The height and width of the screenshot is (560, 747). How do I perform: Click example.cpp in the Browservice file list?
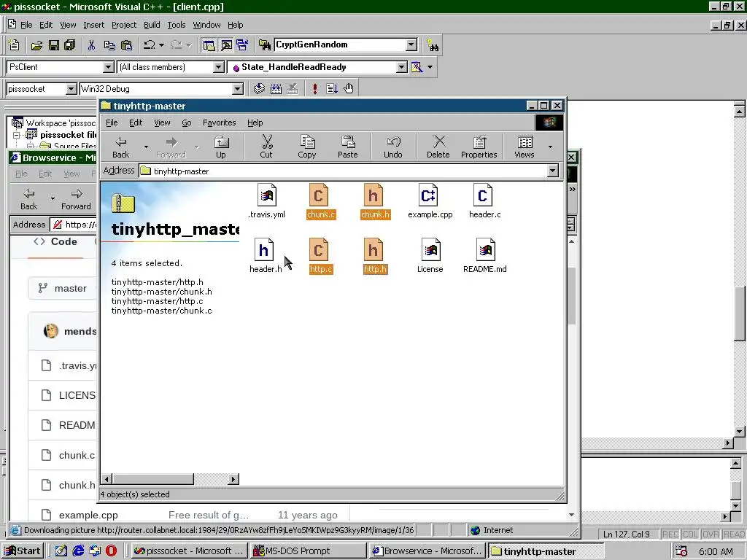coord(88,515)
